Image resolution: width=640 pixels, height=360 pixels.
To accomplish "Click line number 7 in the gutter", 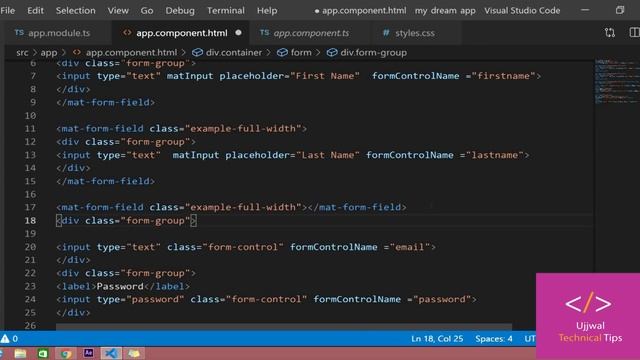I will click(33, 76).
